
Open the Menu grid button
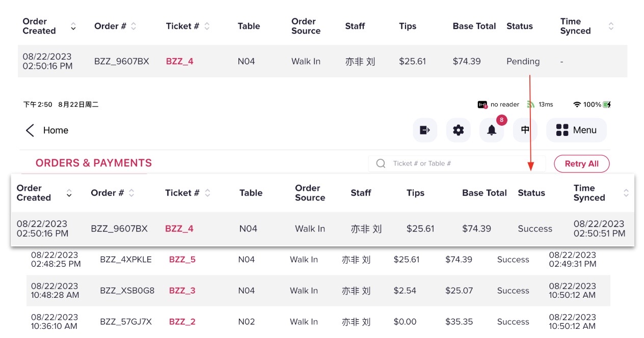pos(576,130)
